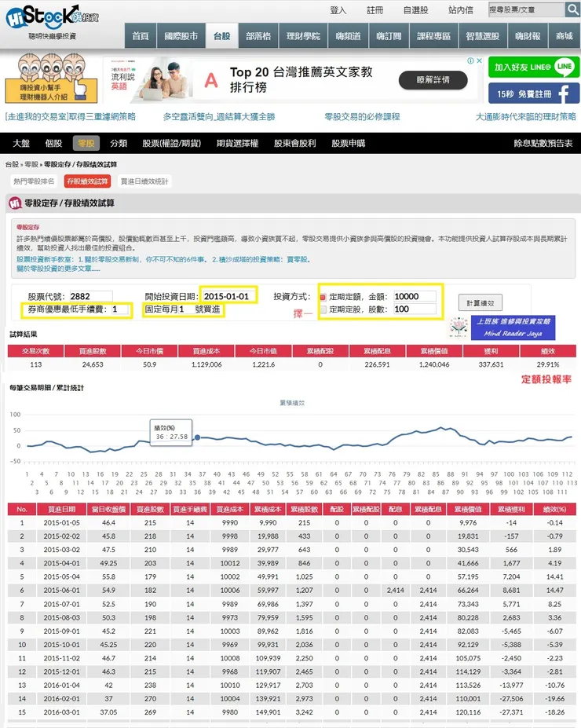Go to the 智慧選股 nav tab

tap(483, 36)
